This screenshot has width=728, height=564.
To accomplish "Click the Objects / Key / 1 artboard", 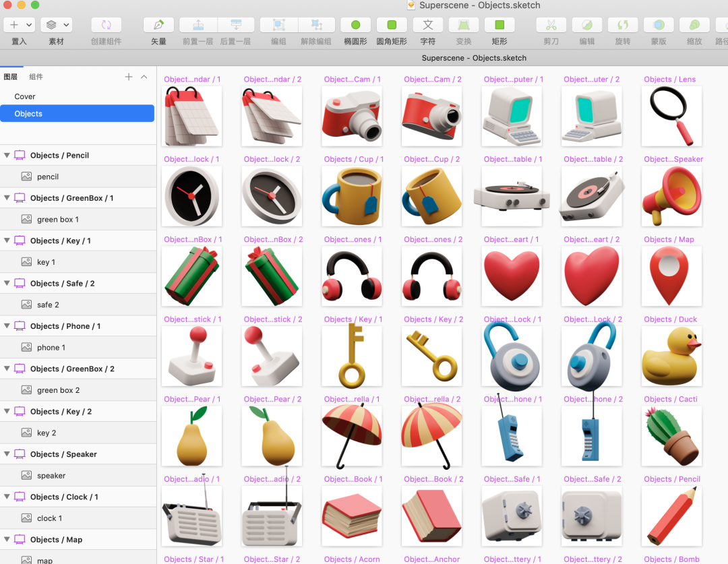I will coord(352,356).
